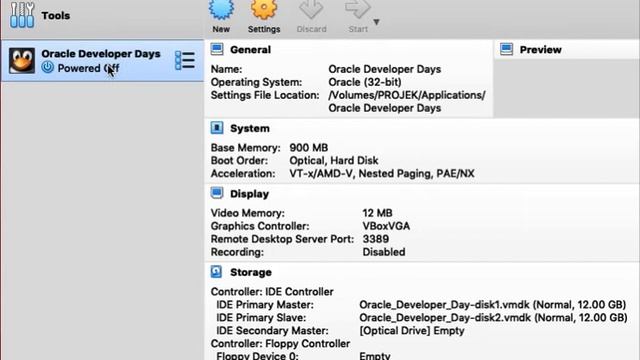Open the System settings header link
Viewport: 640px width, 360px height.
pos(250,129)
